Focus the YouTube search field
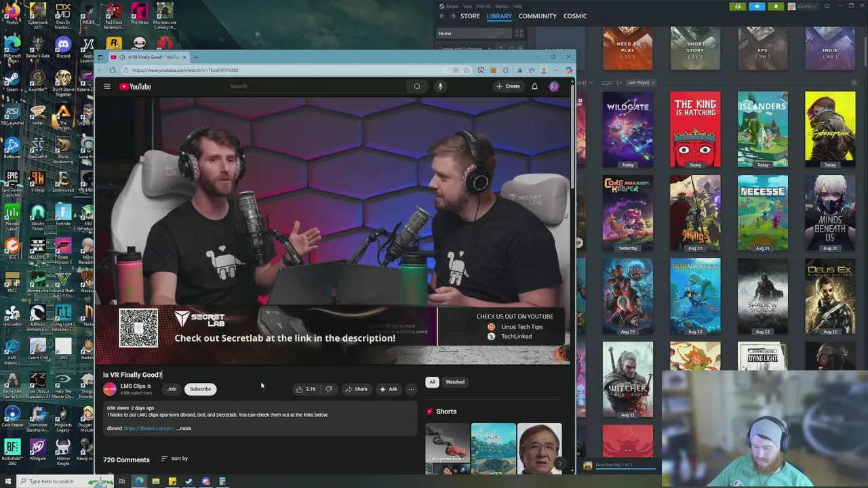The width and height of the screenshot is (868, 488). (315, 86)
